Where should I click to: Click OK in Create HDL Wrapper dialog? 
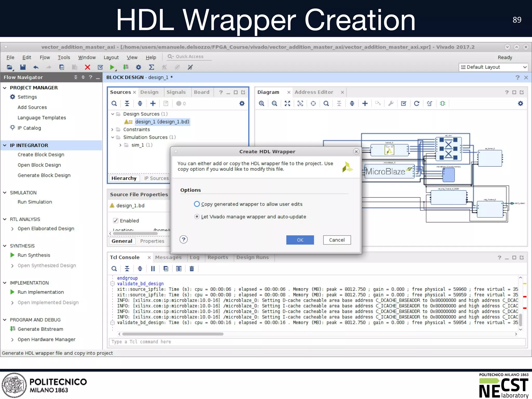[x=300, y=240]
